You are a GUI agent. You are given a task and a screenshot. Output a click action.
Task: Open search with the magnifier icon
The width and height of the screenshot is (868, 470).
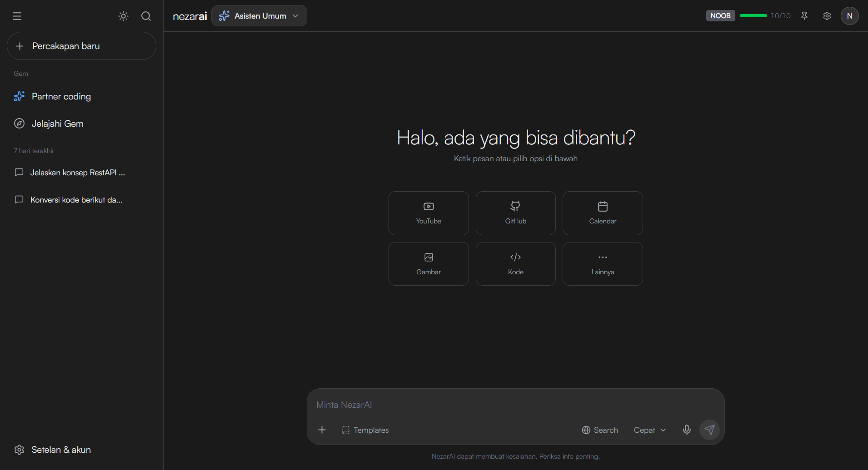(x=146, y=16)
